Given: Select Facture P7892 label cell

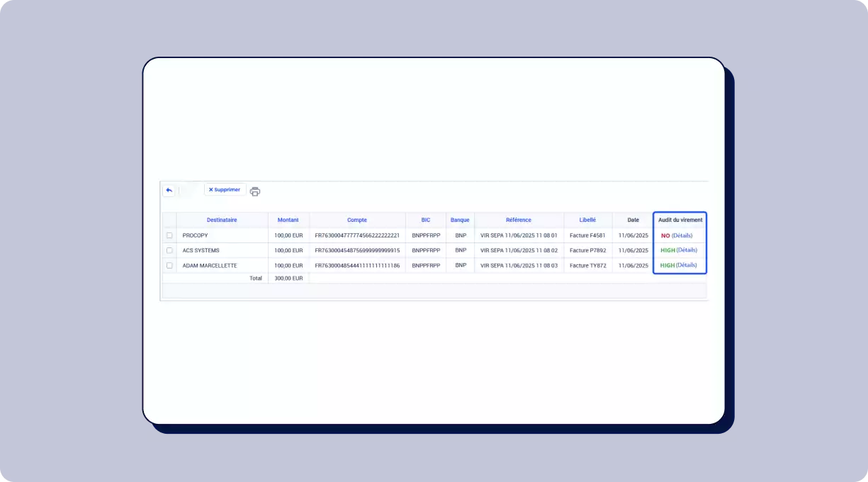Looking at the screenshot, I should [587, 250].
